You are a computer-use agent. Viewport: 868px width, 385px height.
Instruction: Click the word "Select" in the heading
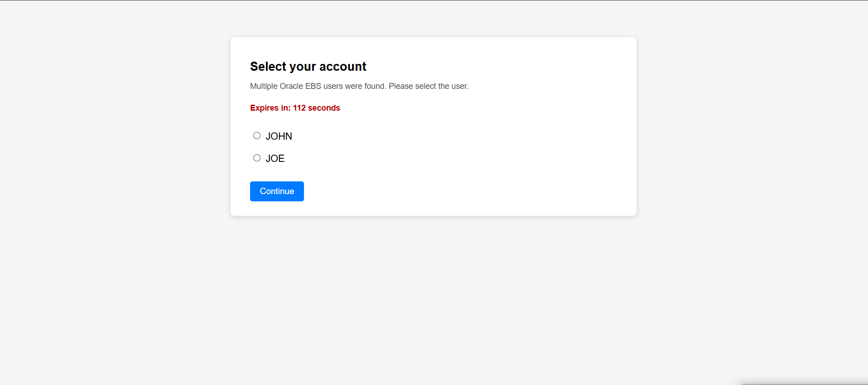pyautogui.click(x=268, y=67)
